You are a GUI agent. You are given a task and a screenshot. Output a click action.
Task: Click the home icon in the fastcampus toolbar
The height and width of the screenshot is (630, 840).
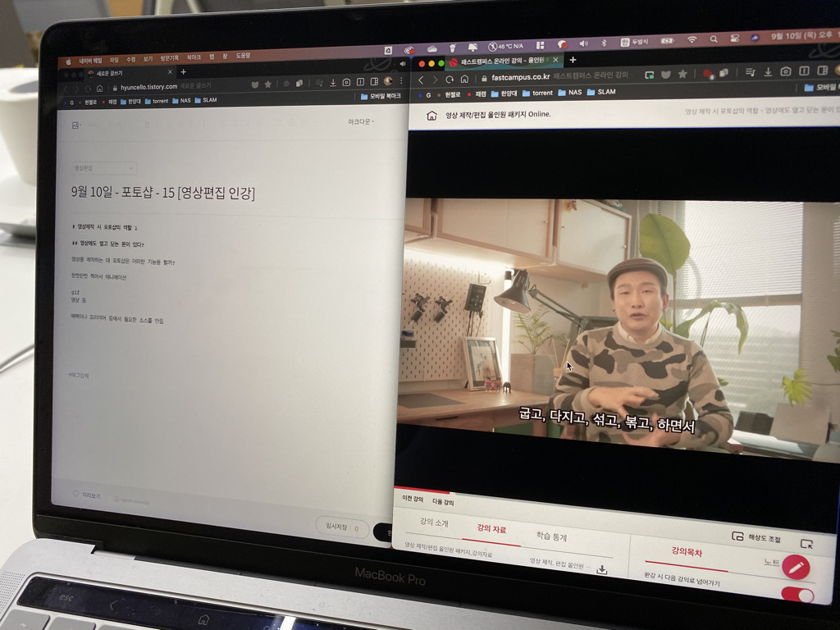coord(464,79)
